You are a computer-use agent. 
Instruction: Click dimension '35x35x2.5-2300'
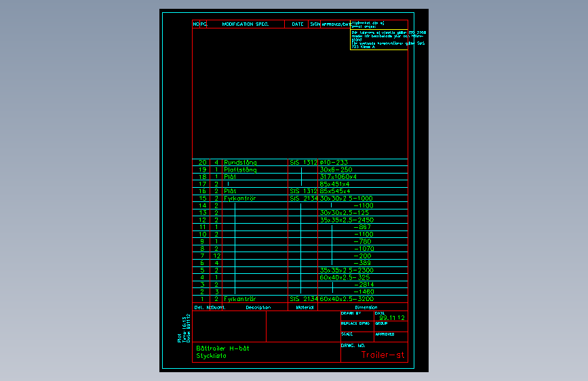pos(347,270)
